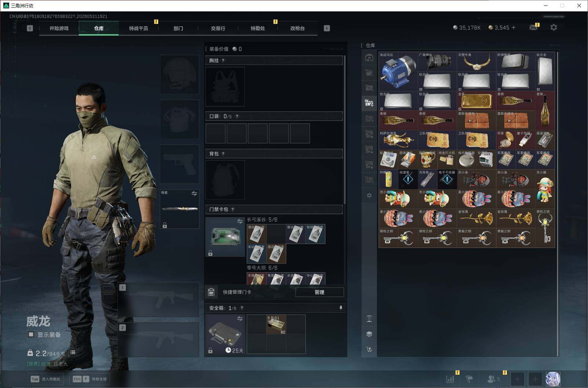The image size is (588, 388).
Task: Expand the 门禁卡包 help question mark
Action: (233, 209)
